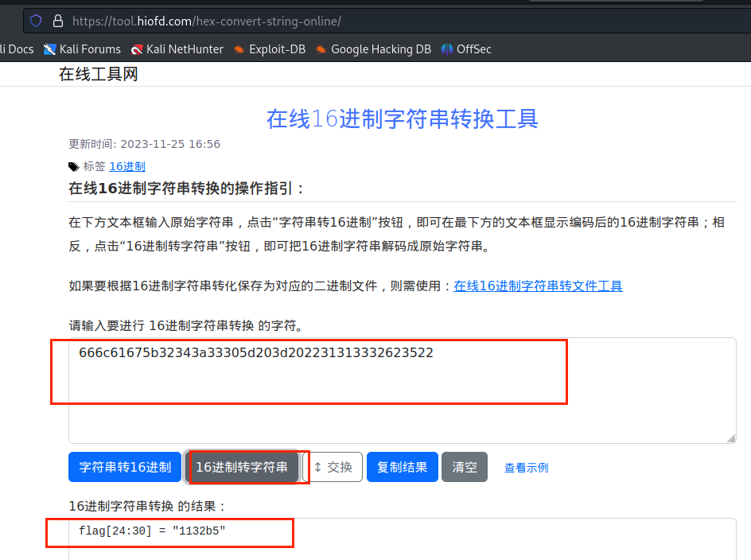Click the 请输入要进行 16进制字符串转换 的字符 label

pos(187,326)
